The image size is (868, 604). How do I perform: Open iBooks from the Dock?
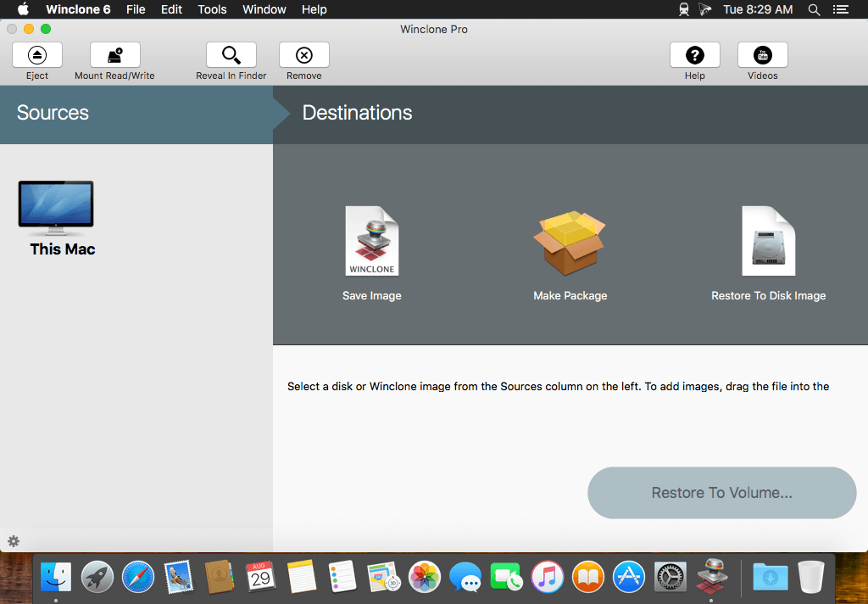(x=588, y=577)
